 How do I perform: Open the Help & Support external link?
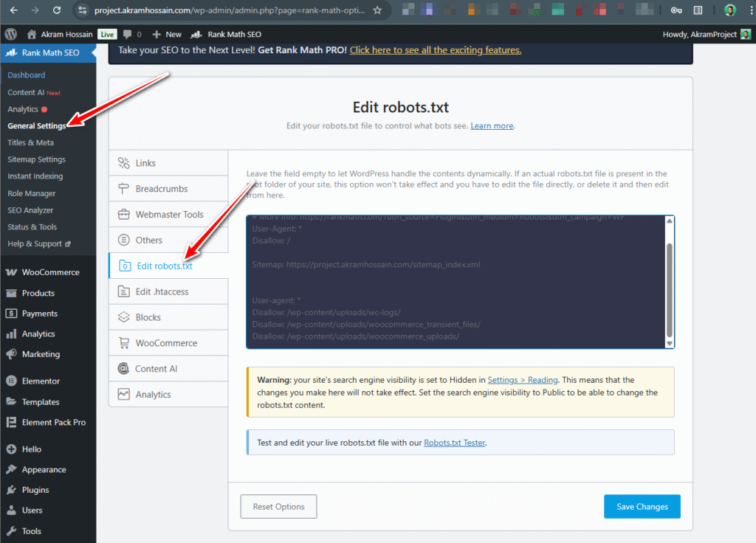tap(39, 243)
